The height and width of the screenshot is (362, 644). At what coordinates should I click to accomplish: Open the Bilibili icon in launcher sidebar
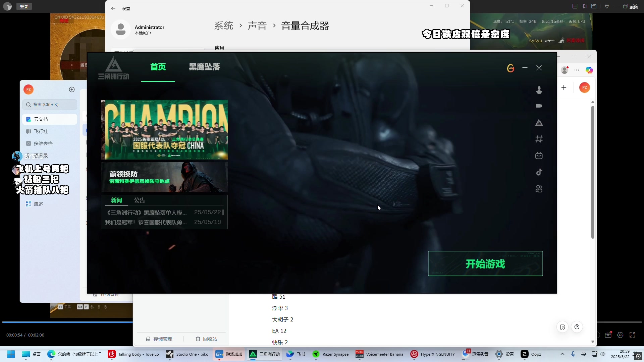coord(539,156)
